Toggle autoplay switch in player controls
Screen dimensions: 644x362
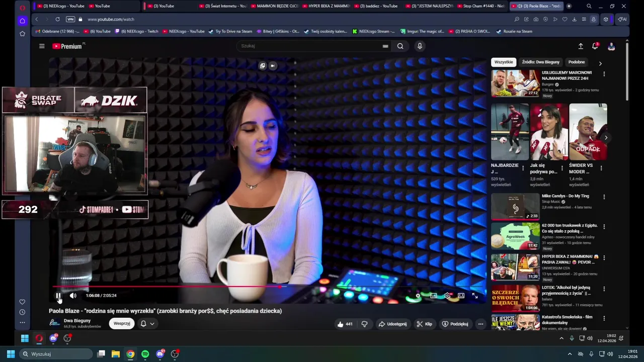417,296
